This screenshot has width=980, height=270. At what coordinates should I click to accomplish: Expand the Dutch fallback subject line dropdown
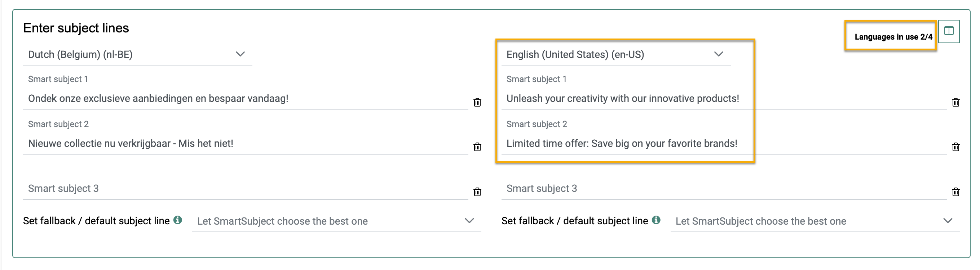(336, 221)
